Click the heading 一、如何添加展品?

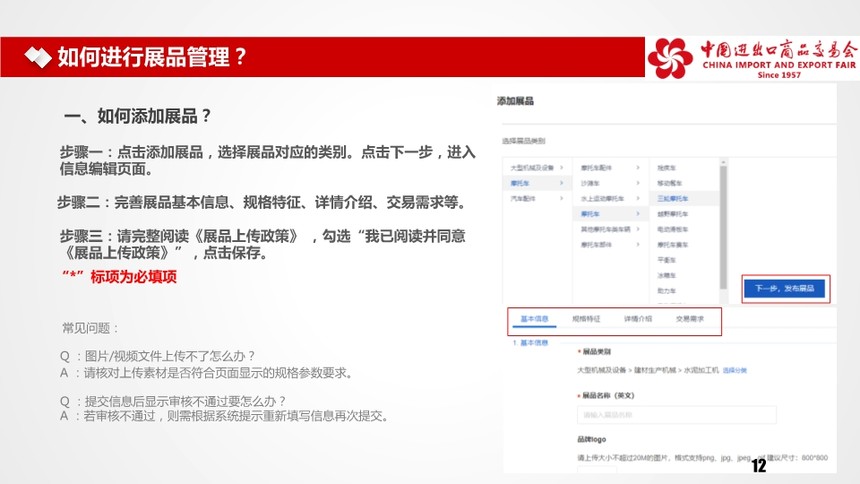coord(138,116)
